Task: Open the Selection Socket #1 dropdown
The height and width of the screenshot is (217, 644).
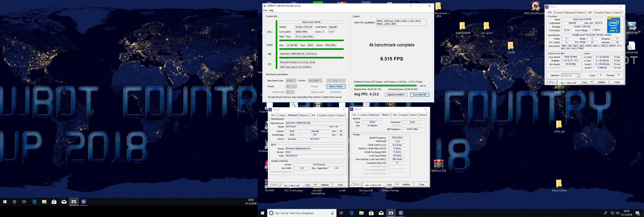Action: click(571, 75)
